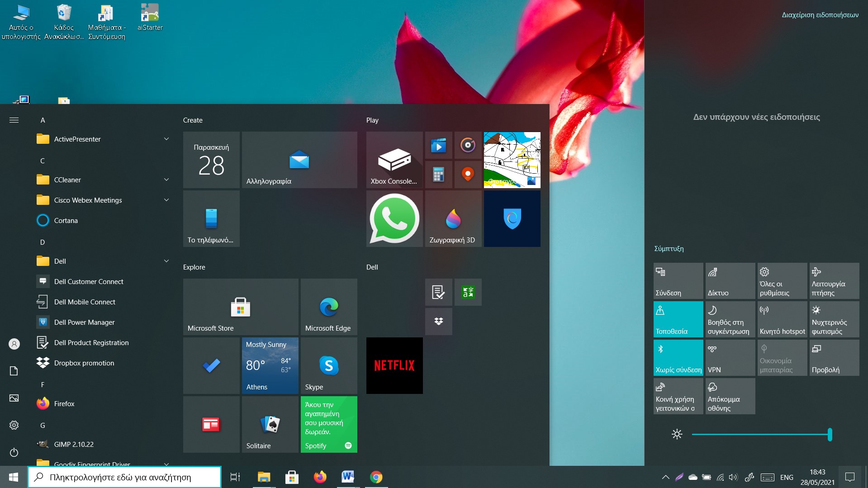The width and height of the screenshot is (868, 488).
Task: Toggle Κοινή χρήση γειτονικών nearby sharing
Action: 678,396
